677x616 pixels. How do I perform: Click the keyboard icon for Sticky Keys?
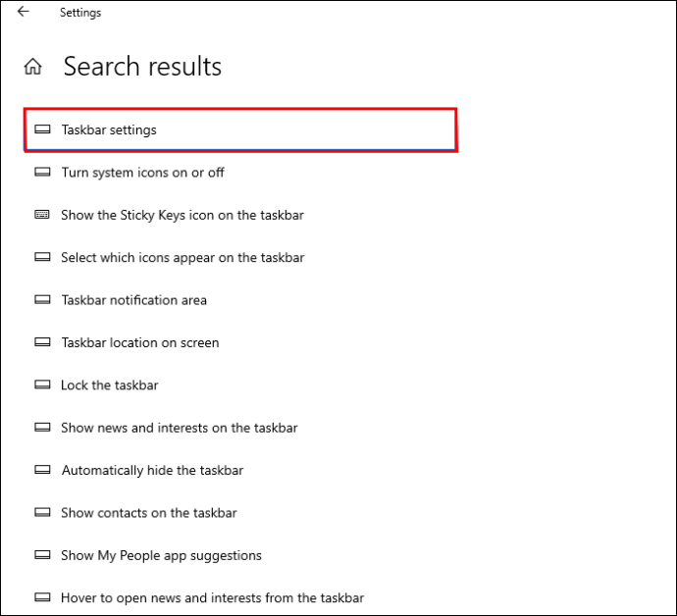coord(42,215)
